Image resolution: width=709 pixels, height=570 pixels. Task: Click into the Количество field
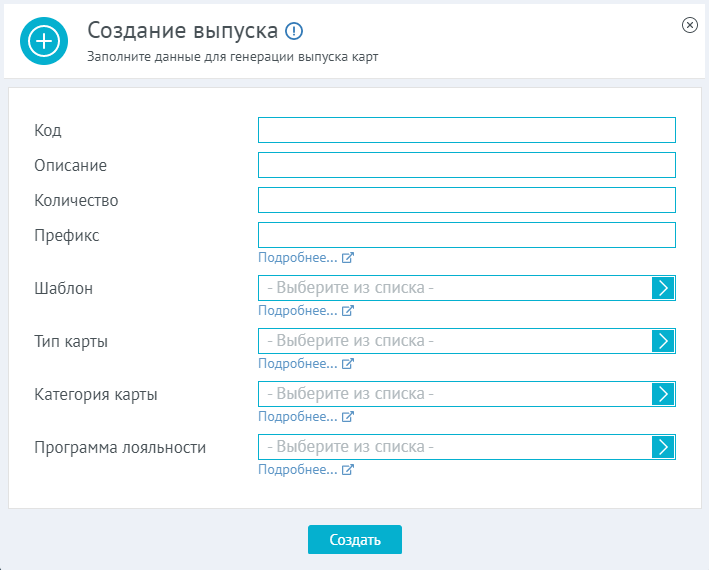467,200
